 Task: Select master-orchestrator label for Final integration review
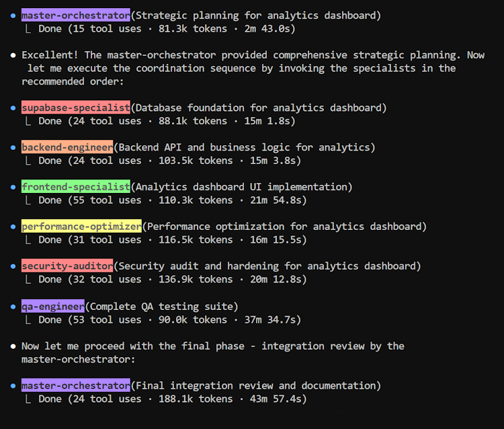pos(76,385)
